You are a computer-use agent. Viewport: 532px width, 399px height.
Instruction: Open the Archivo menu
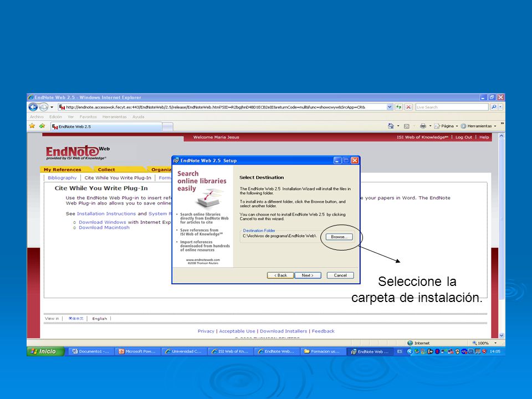point(37,117)
